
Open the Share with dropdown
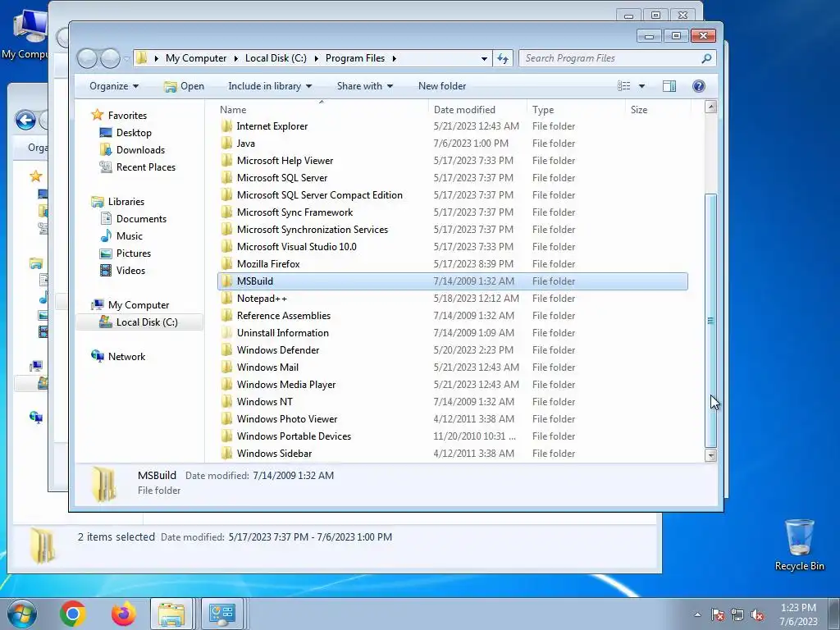click(365, 86)
